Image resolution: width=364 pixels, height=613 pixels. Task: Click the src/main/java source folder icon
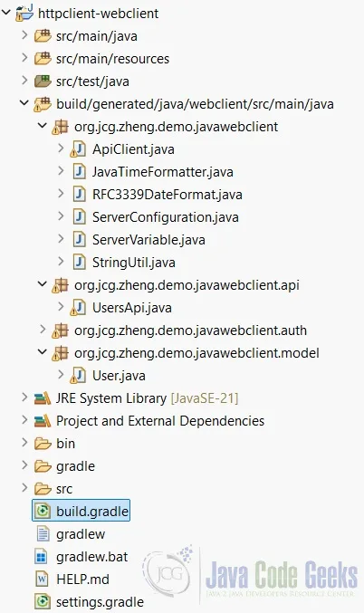click(x=43, y=36)
